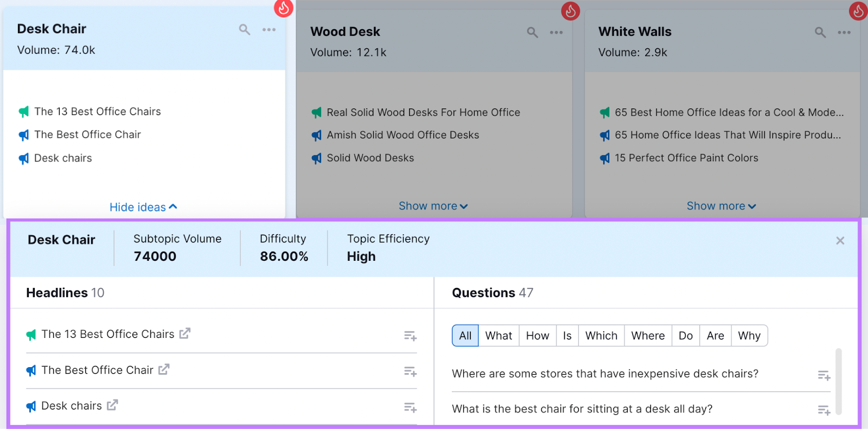
Task: Expand White Walls card with Show more
Action: pos(721,206)
